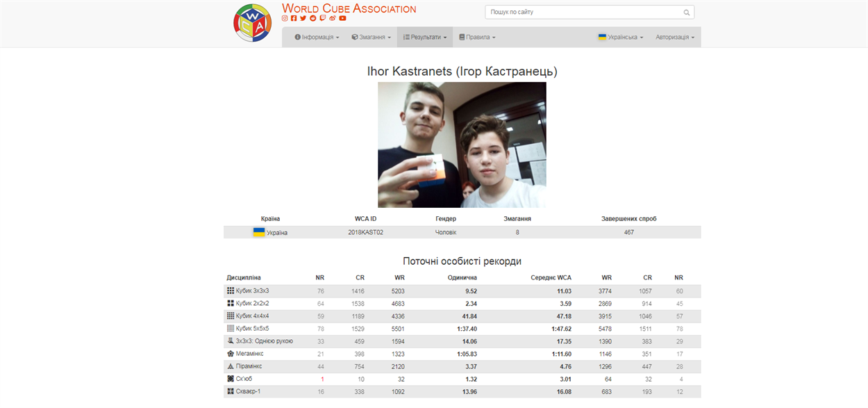Expand the Правила menu
Screen dimensions: 868x408
477,37
